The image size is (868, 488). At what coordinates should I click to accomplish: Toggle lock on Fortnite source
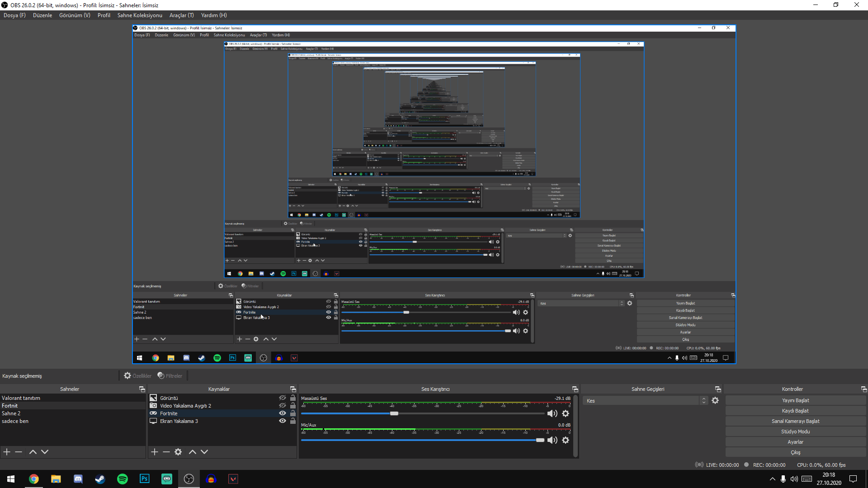293,413
